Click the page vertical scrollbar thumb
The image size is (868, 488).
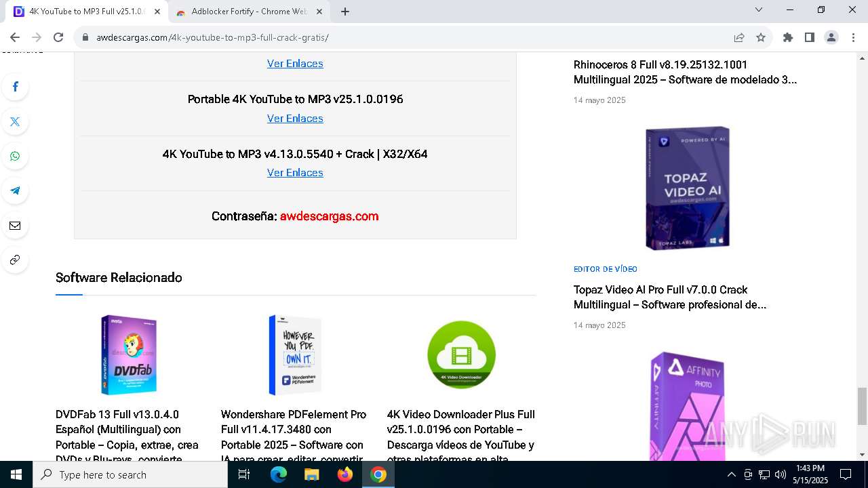pyautogui.click(x=862, y=406)
